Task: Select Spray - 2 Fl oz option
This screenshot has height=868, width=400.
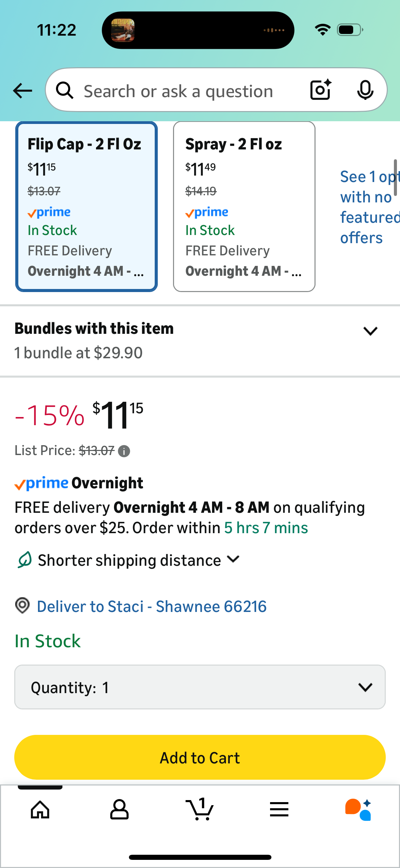Action: pyautogui.click(x=244, y=206)
